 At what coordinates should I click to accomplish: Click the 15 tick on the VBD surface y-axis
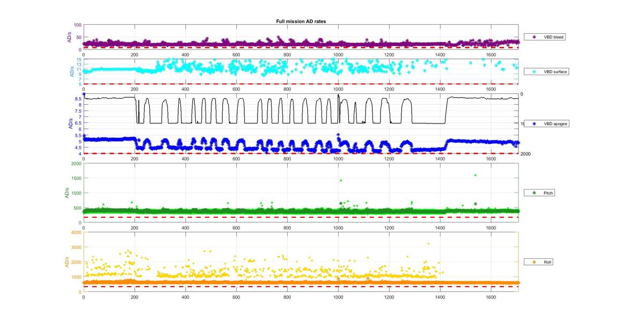tap(79, 60)
